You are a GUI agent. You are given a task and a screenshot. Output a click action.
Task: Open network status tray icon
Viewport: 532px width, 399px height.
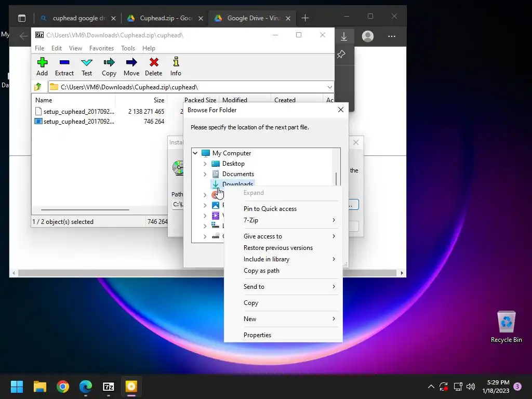[458, 387]
